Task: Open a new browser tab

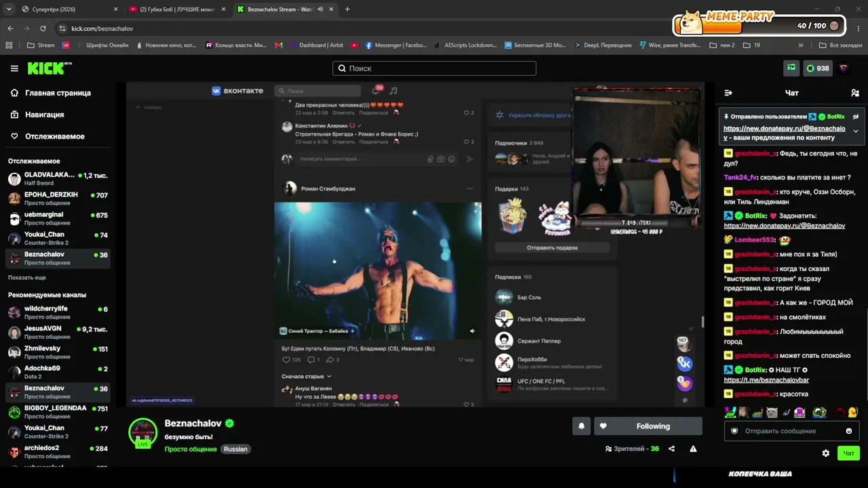Action: (347, 9)
